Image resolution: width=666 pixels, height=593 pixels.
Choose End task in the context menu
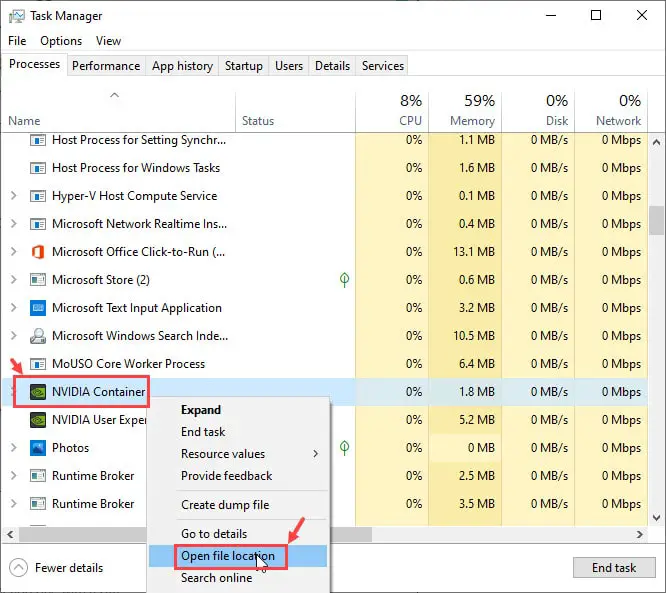pyautogui.click(x=237, y=432)
